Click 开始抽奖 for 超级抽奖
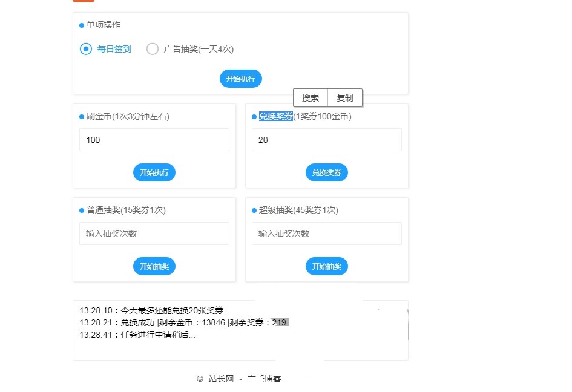 point(326,266)
